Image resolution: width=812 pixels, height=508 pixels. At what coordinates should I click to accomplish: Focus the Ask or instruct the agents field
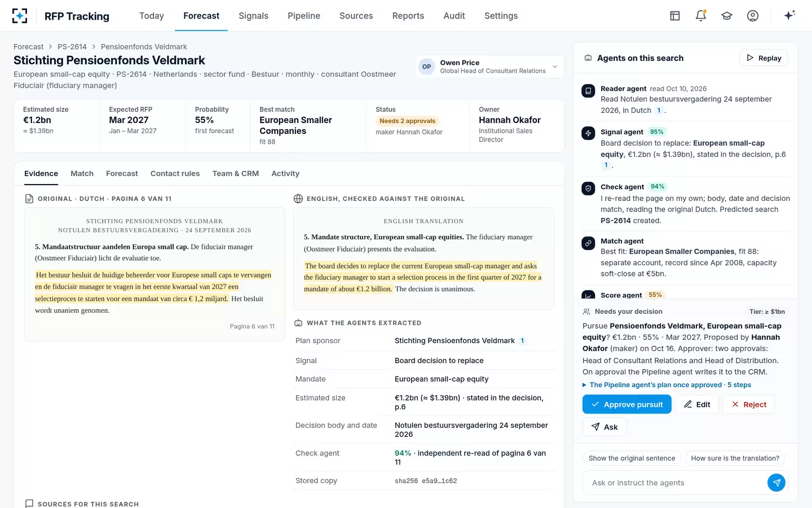point(676,483)
